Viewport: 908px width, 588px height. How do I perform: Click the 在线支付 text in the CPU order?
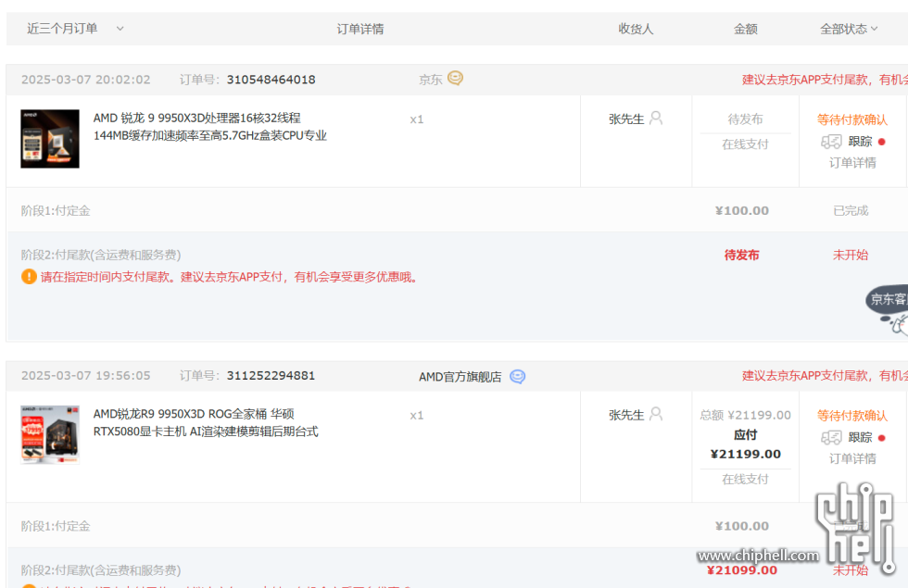(x=745, y=144)
